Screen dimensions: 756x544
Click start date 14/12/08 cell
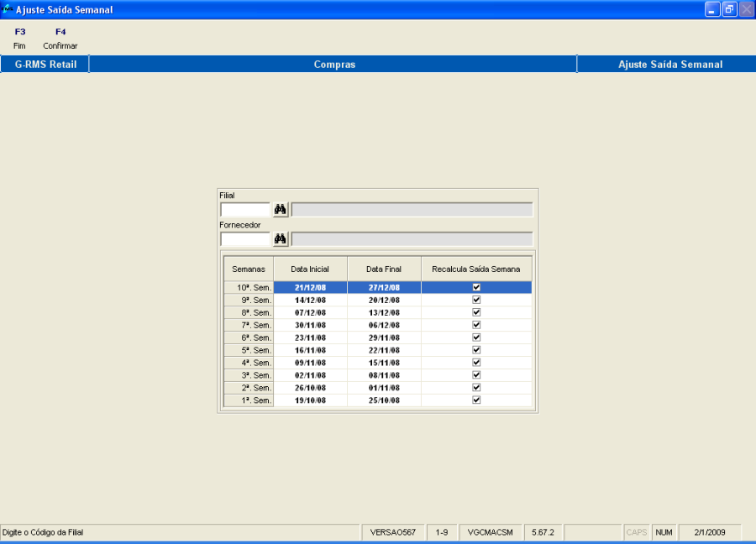pyautogui.click(x=311, y=301)
